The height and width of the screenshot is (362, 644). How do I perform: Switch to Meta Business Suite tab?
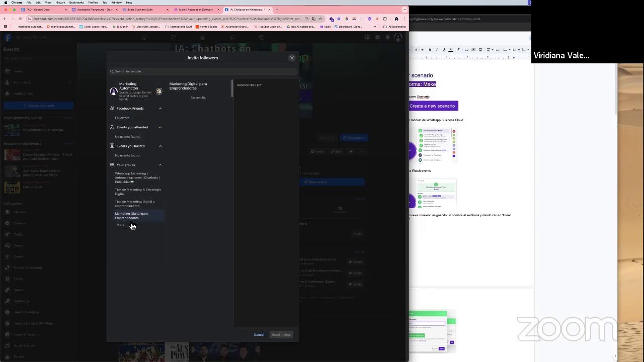tap(146, 10)
